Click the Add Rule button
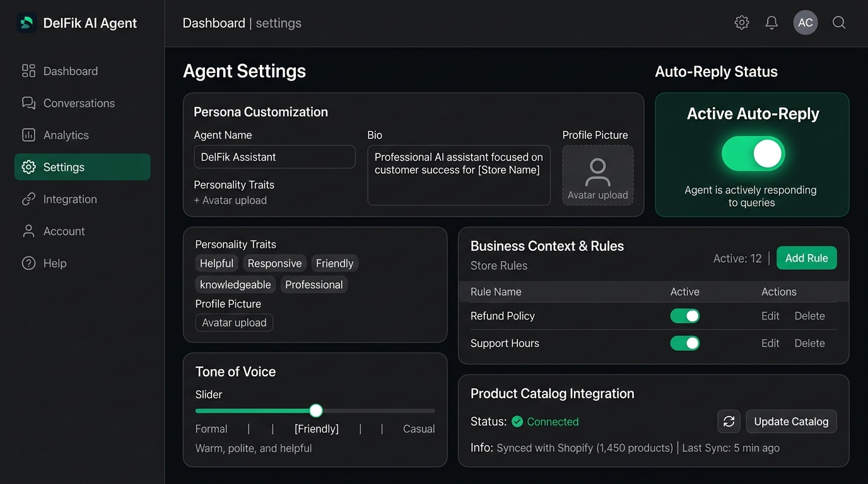868x484 pixels. point(807,258)
